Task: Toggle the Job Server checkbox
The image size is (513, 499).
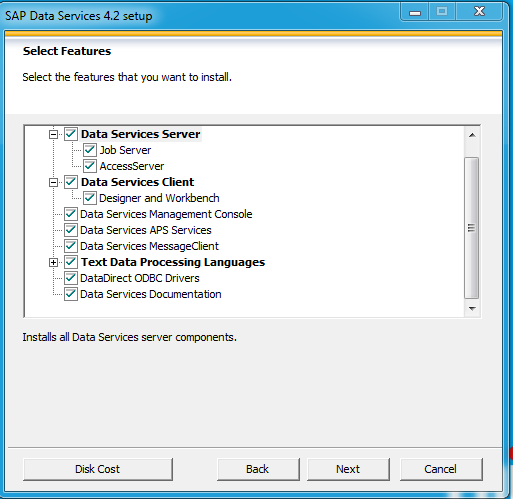Action: pos(90,150)
